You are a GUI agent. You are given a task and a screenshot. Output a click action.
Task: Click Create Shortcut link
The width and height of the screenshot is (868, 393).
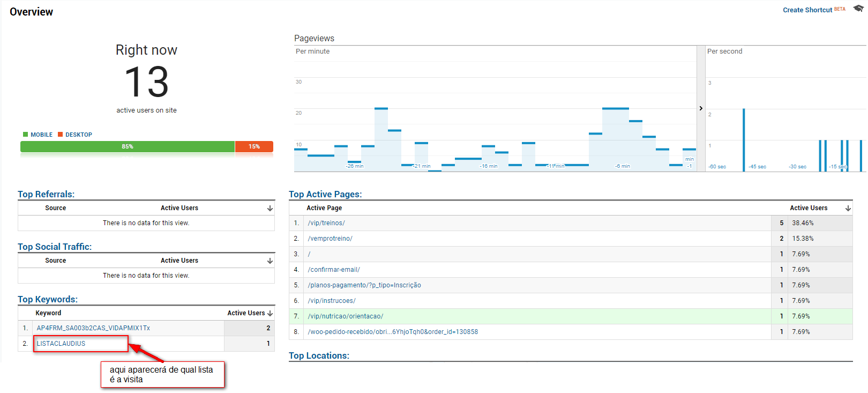807,10
